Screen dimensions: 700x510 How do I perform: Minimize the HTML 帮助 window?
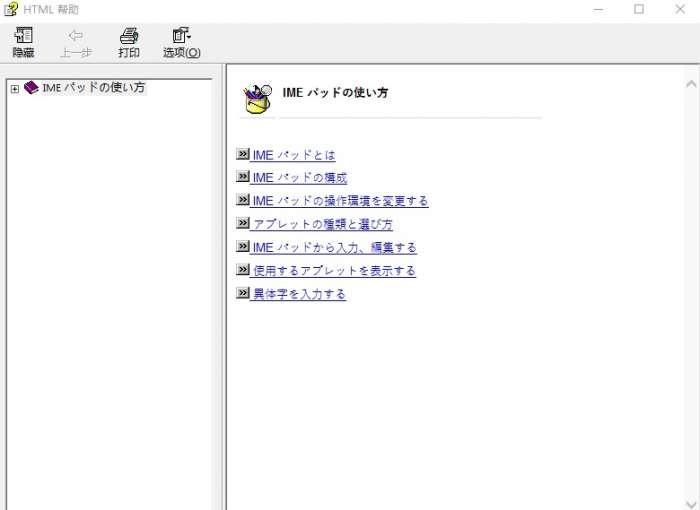[598, 9]
